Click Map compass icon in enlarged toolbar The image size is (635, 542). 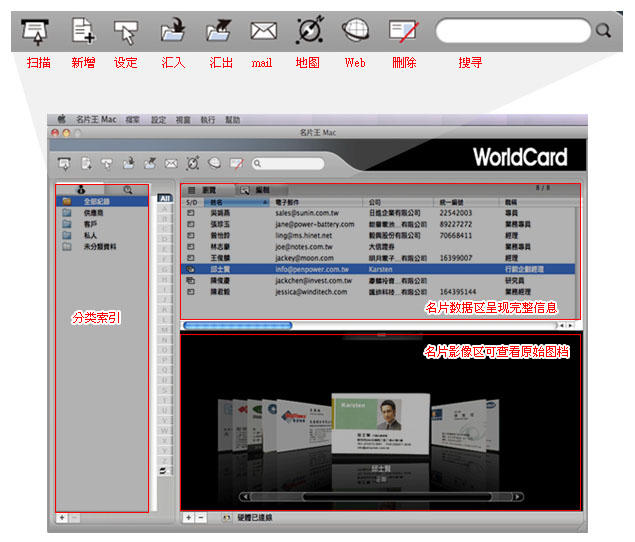(310, 29)
